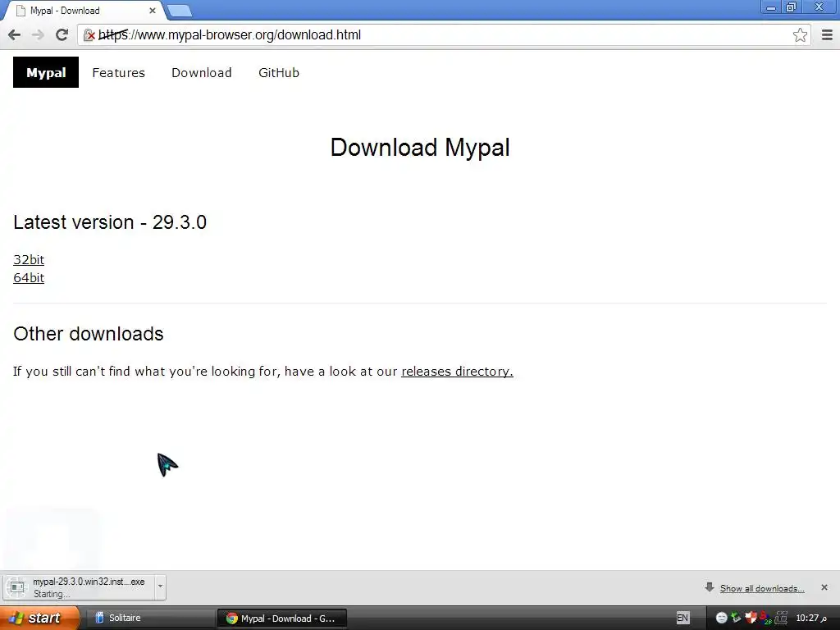Click the broken HTTPS security icon

pos(89,35)
